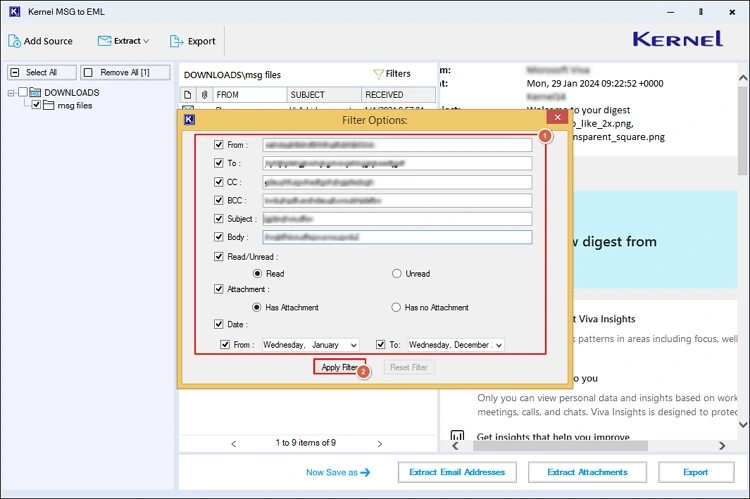The width and height of the screenshot is (750, 499).
Task: Click Remove All [1] button
Action: point(125,72)
